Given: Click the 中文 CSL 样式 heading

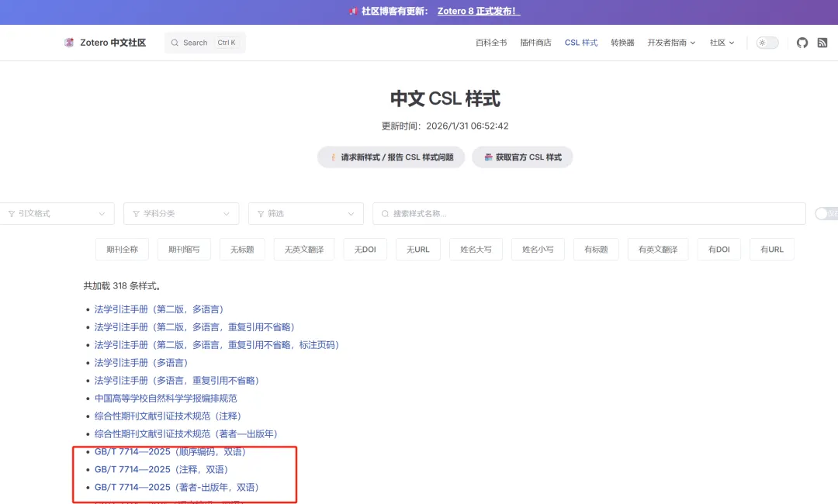Looking at the screenshot, I should pyautogui.click(x=445, y=98).
